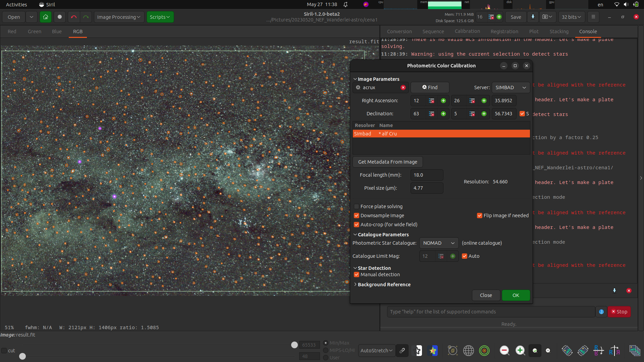Switch to the Stacking tab
The width and height of the screenshot is (644, 362).
(559, 32)
